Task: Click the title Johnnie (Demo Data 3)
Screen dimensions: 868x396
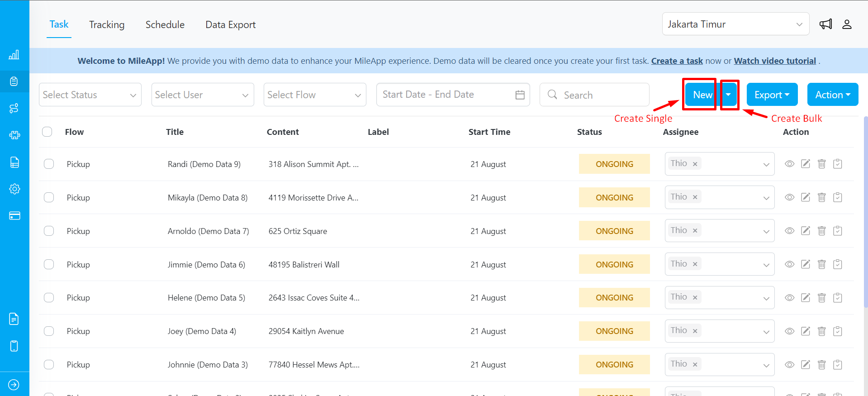Action: [x=208, y=364]
